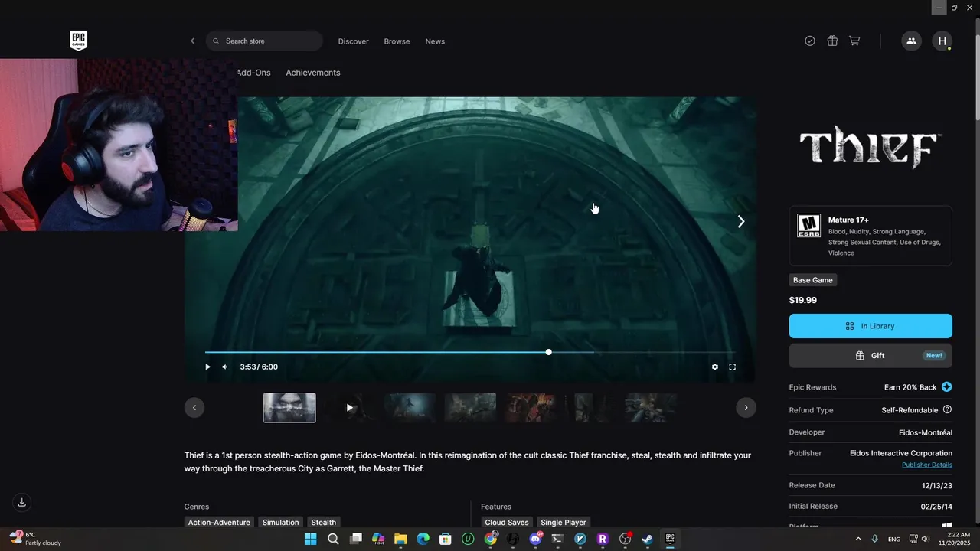Click the ESRB rating badge

pos(808,226)
